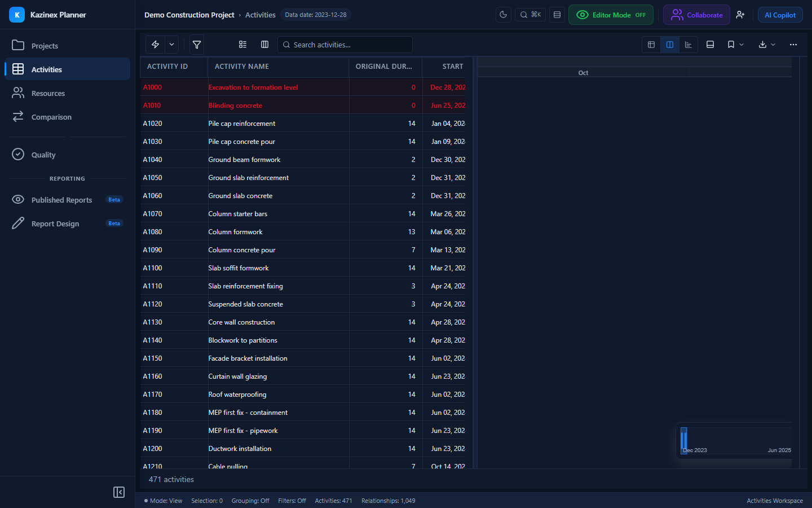The height and width of the screenshot is (508, 812).
Task: Click the Oct month in Gantt header
Action: [x=583, y=73]
